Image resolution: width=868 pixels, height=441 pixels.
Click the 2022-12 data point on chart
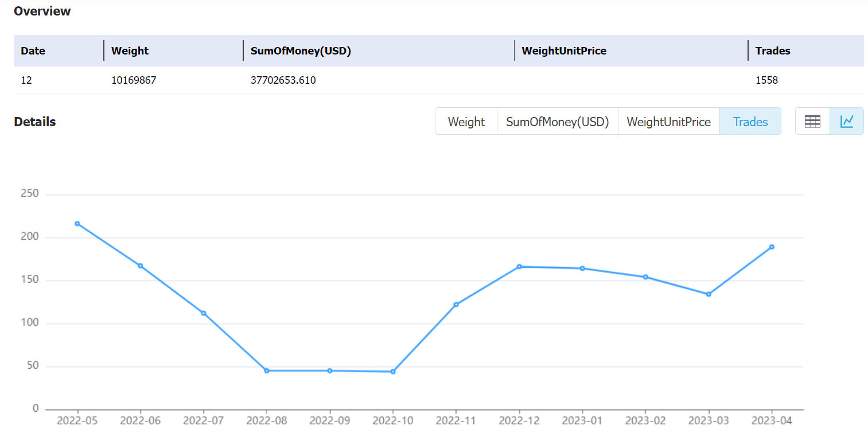coord(519,267)
